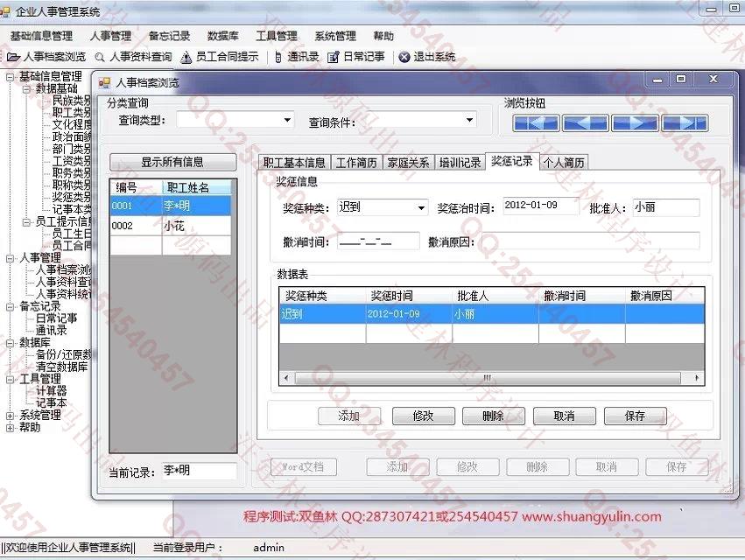This screenshot has width=745, height=560.
Task: Collapse the 数据基础 tree node
Action: coord(26,89)
